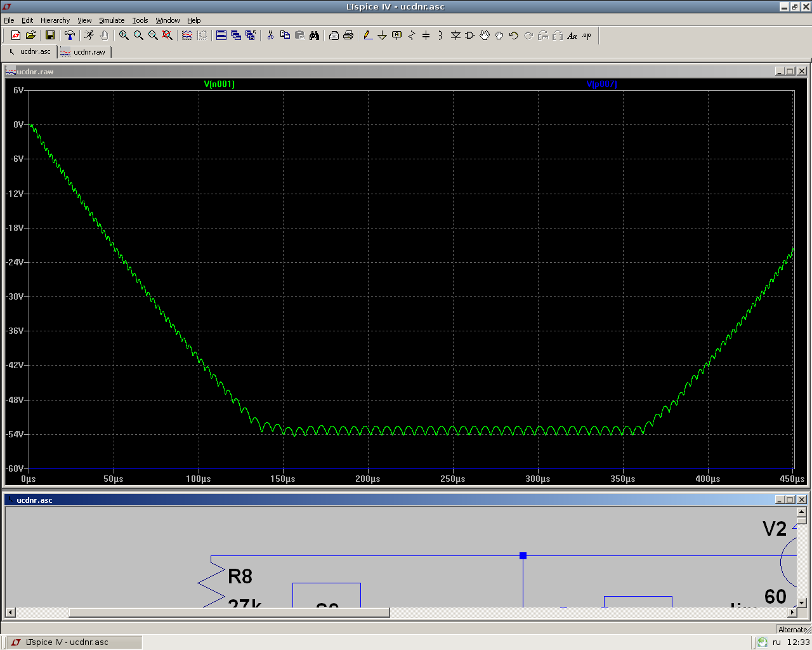Click the 250µs horizontal axis label
This screenshot has height=650, width=812.
coord(453,479)
